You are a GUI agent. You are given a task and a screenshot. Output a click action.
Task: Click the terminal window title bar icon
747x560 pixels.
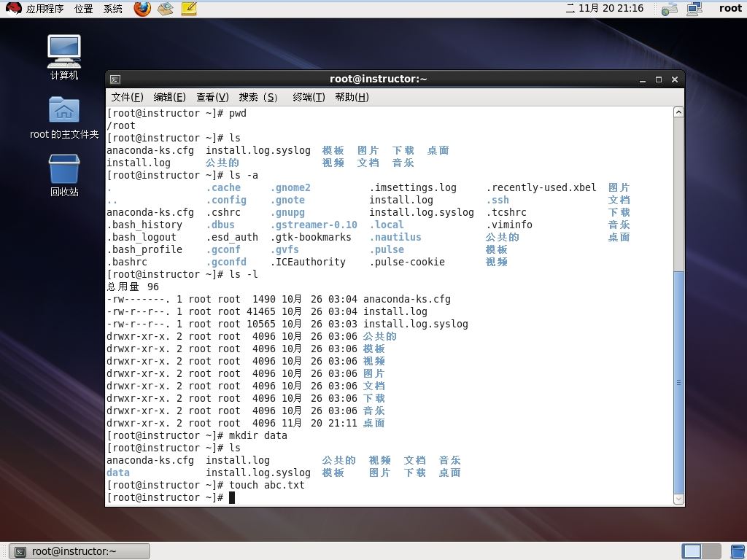tap(115, 79)
